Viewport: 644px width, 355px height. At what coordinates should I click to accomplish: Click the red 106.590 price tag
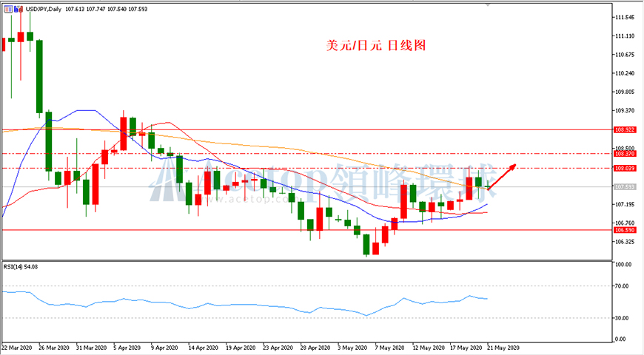point(625,230)
